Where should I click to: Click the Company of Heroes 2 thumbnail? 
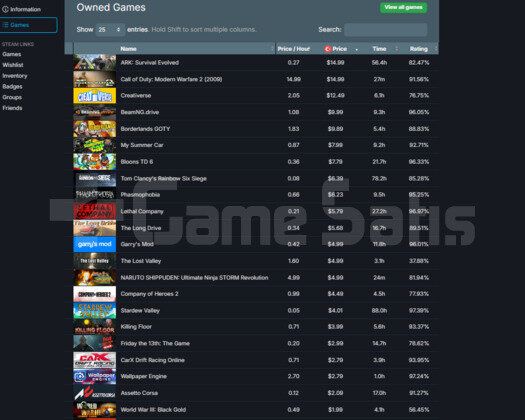tap(95, 294)
